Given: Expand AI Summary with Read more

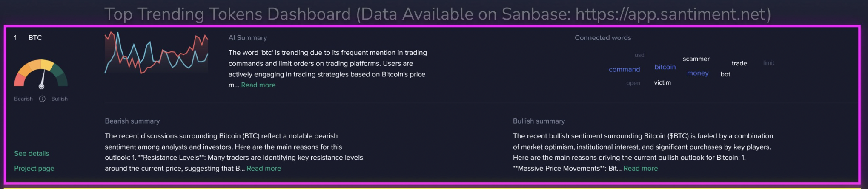Looking at the screenshot, I should coord(258,85).
